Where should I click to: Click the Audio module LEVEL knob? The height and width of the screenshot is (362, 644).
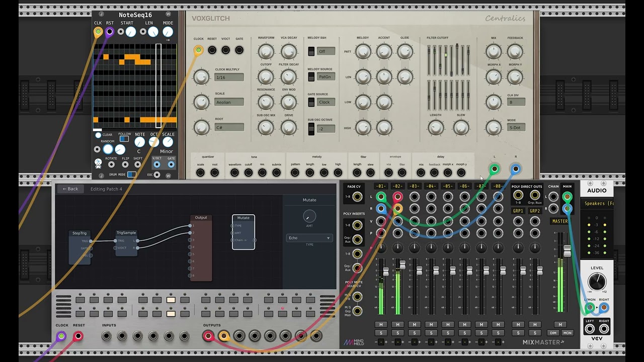pos(597,282)
